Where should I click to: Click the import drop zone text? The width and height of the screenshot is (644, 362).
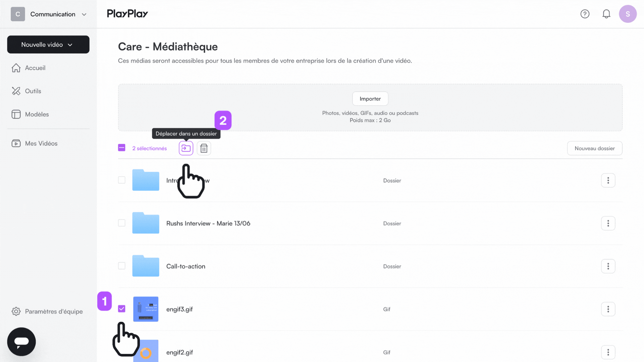pyautogui.click(x=370, y=117)
